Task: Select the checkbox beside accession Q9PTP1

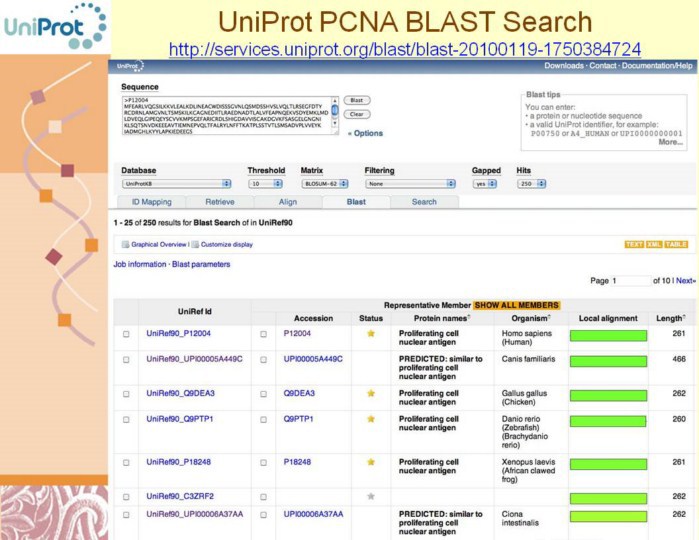Action: (264, 419)
